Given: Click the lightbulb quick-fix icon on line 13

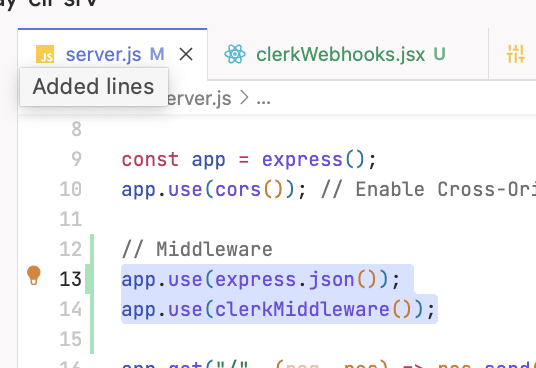Looking at the screenshot, I should (x=34, y=275).
